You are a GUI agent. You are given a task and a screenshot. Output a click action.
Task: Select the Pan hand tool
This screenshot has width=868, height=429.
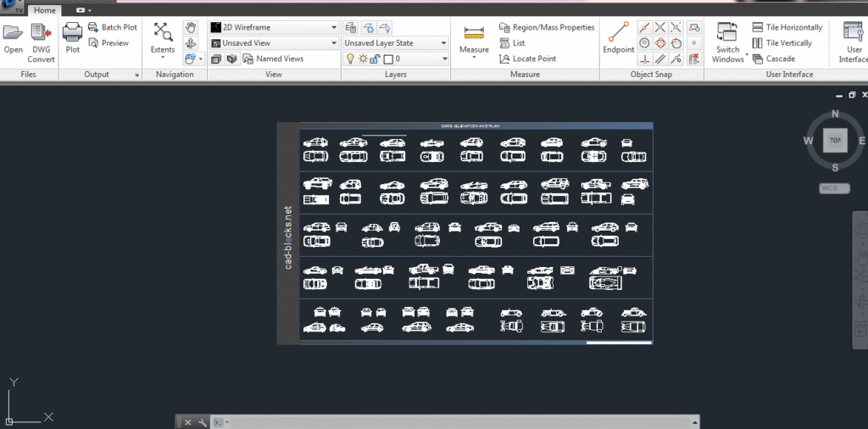(191, 28)
